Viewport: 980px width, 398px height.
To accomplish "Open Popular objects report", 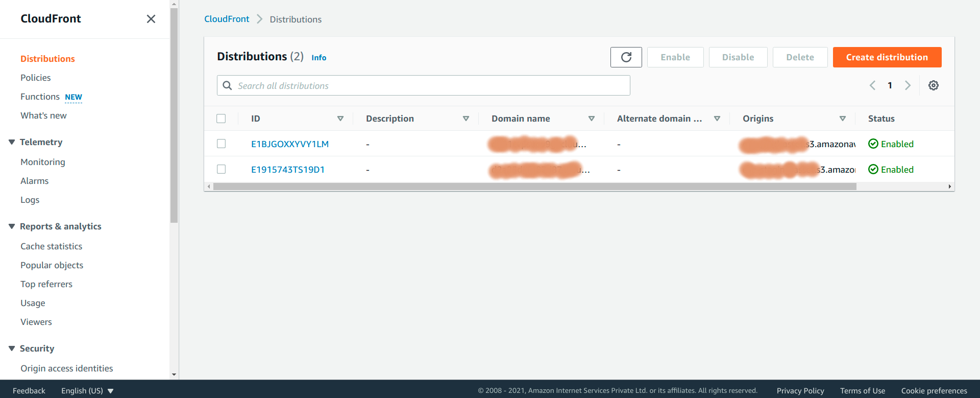I will tap(52, 265).
